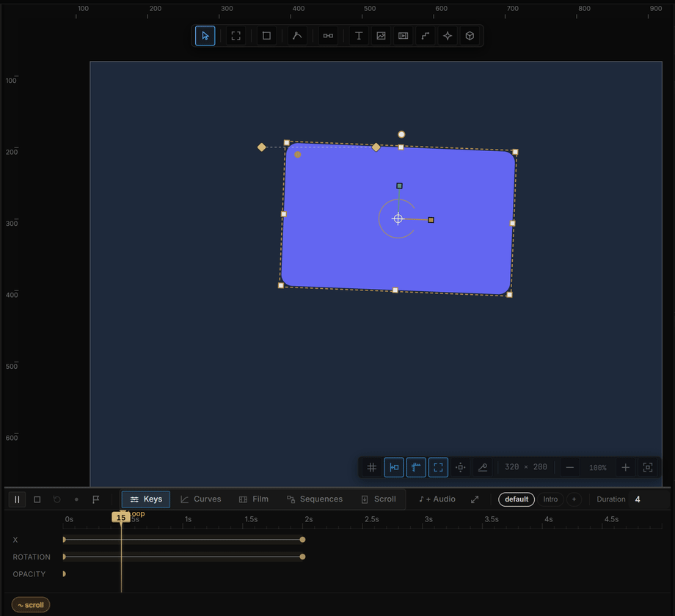Toggle the motion path pen option
The height and width of the screenshot is (616, 675).
[483, 467]
